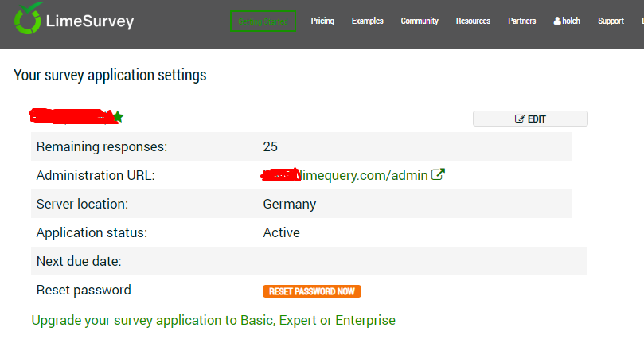Open the Resources navigation item
Screen dimensions: 644x351
pos(473,21)
